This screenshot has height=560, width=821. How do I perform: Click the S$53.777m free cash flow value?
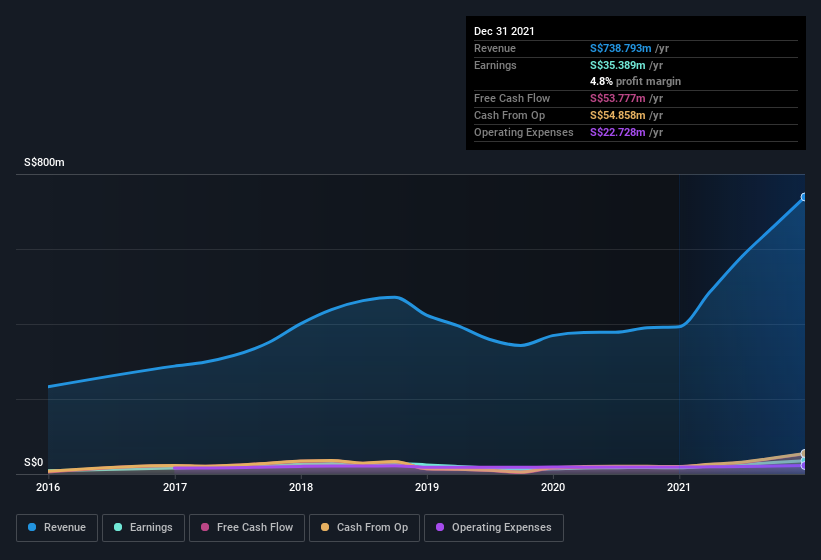(617, 98)
